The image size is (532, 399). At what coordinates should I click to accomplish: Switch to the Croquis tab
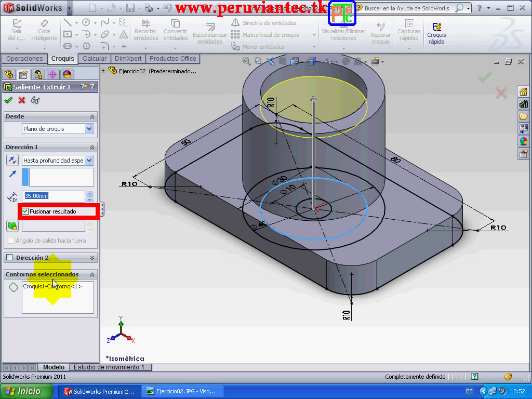[63, 58]
